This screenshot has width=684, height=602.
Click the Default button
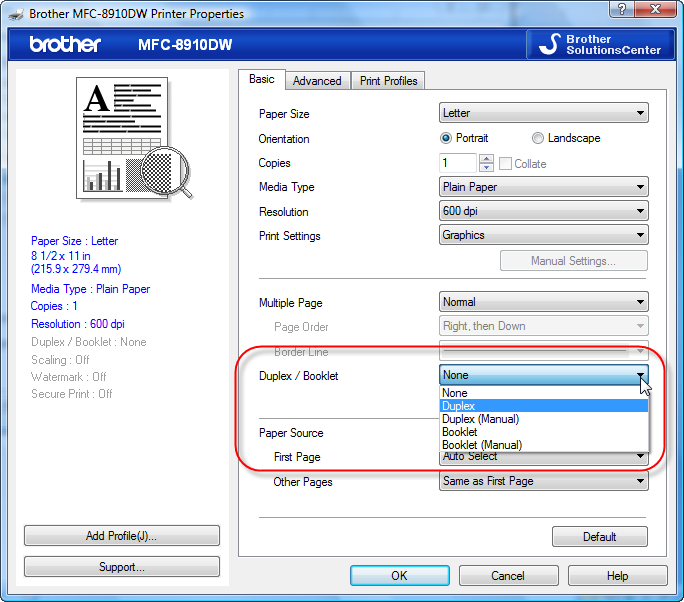(x=600, y=537)
